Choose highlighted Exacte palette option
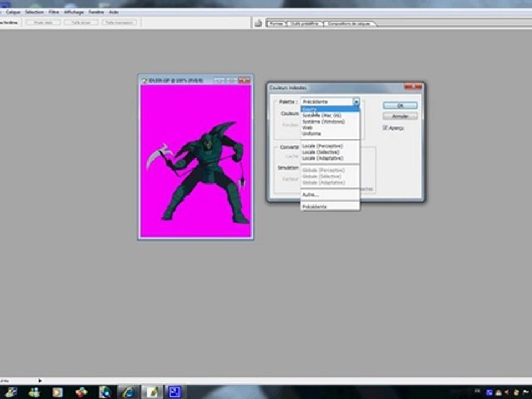 [330, 109]
